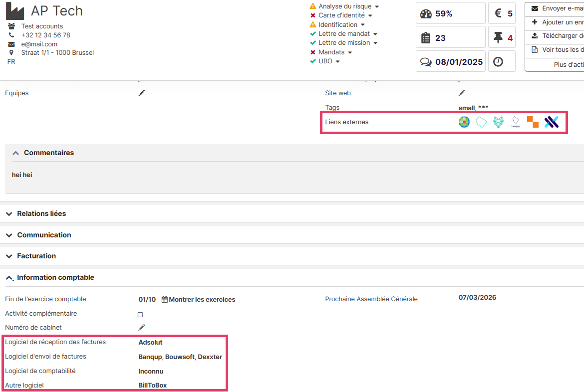Screen dimensions: 584x392
Task: Click the 01/10 fiscal year end value
Action: coord(147,300)
